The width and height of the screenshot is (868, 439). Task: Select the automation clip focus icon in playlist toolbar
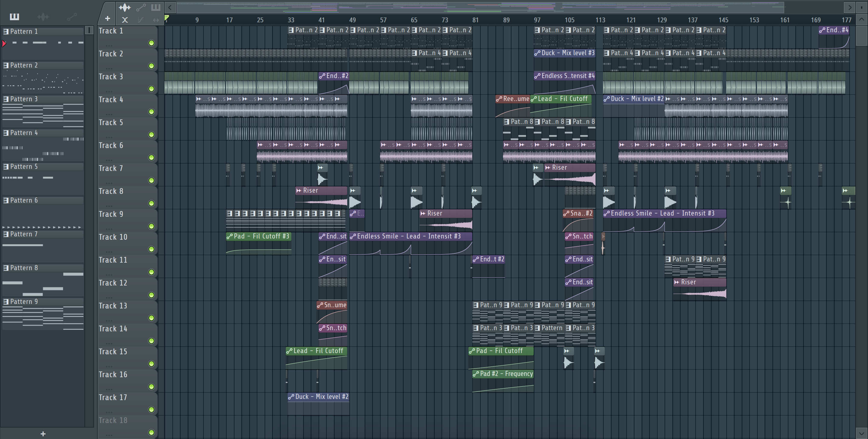coord(141,8)
